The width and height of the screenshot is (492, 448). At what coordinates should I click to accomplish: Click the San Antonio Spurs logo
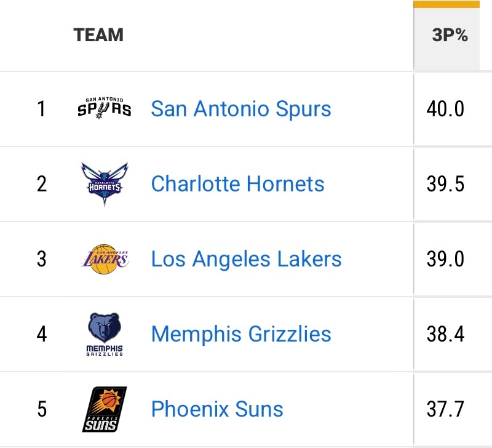pyautogui.click(x=104, y=109)
